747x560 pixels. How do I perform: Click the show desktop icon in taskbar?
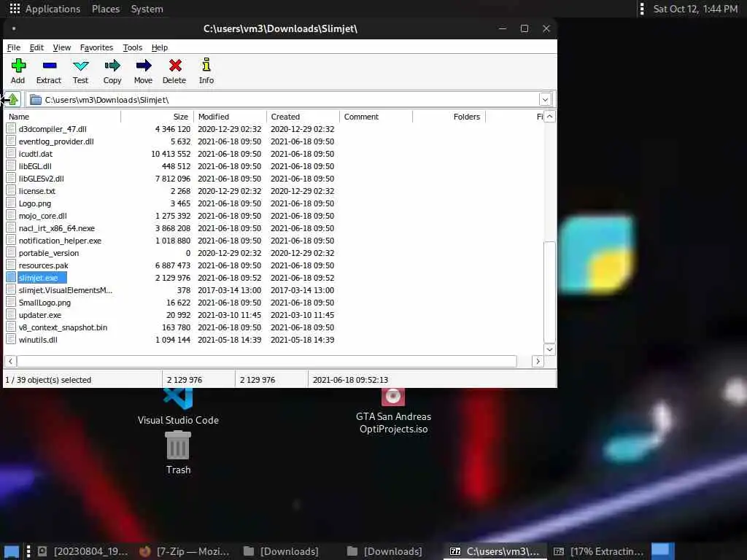[12, 551]
